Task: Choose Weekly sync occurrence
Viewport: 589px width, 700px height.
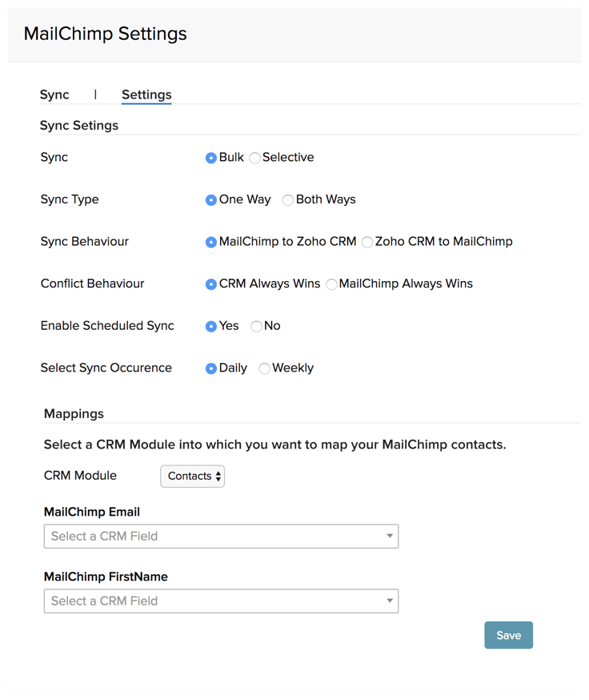Action: [265, 368]
